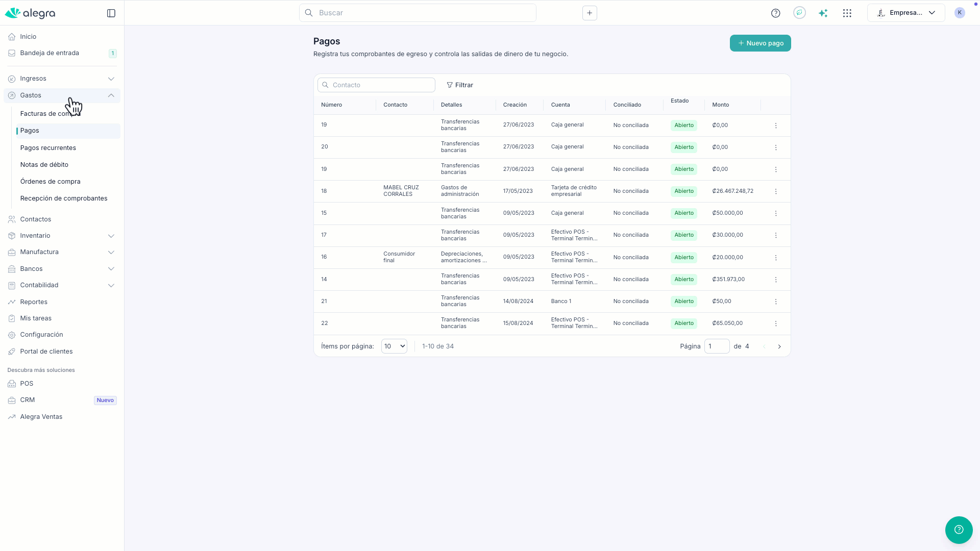Click the Estado column header
This screenshot has height=551, width=980.
tap(680, 101)
